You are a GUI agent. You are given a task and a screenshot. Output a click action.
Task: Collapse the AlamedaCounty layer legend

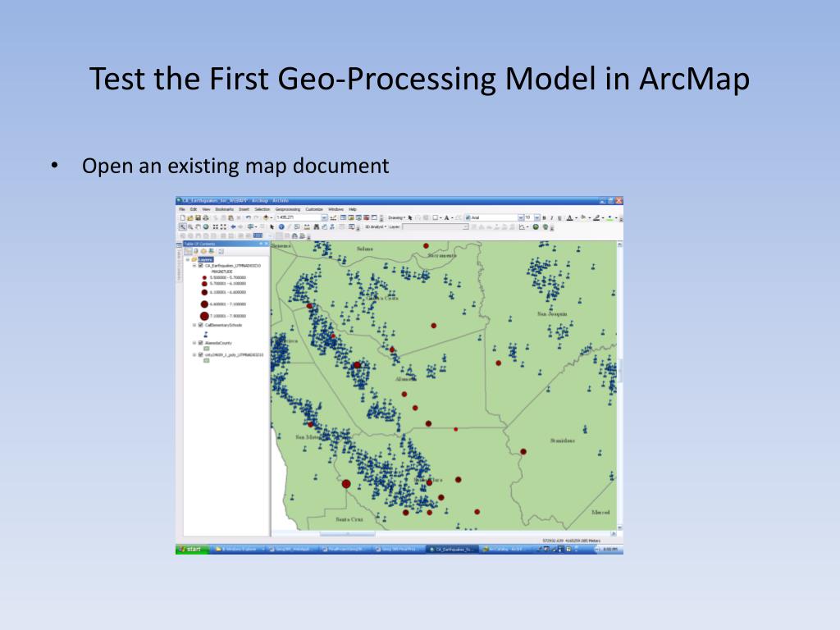[x=194, y=343]
